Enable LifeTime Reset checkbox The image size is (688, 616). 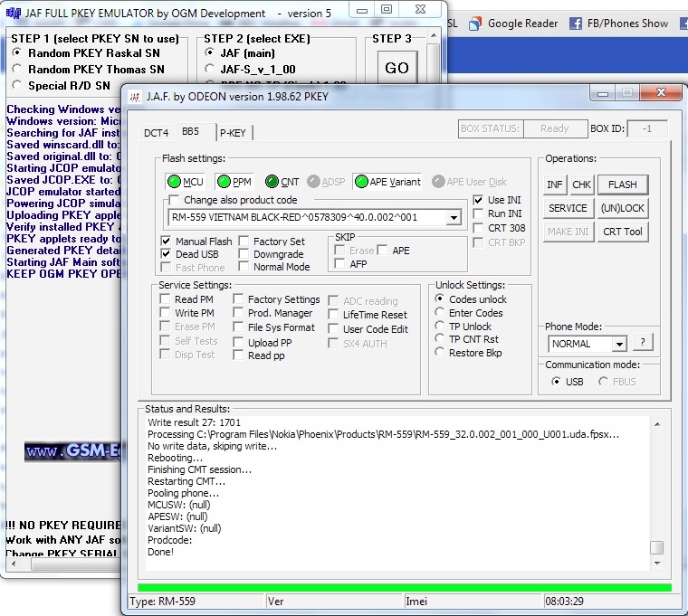click(x=333, y=315)
